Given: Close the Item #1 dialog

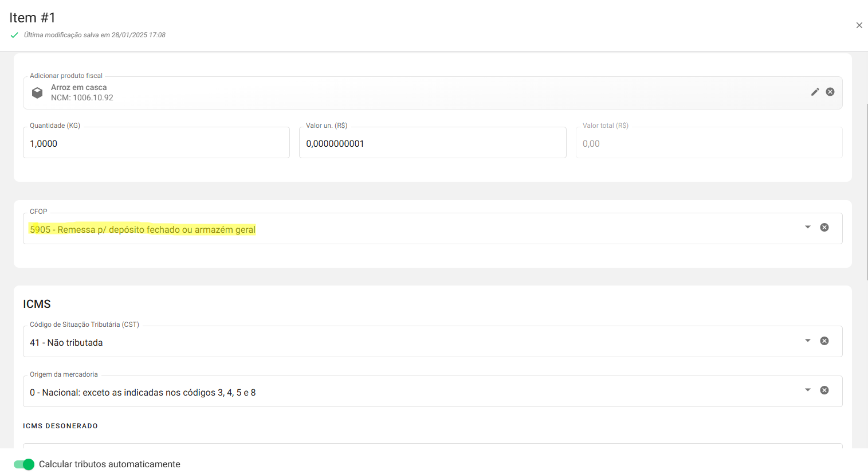Looking at the screenshot, I should tap(859, 25).
